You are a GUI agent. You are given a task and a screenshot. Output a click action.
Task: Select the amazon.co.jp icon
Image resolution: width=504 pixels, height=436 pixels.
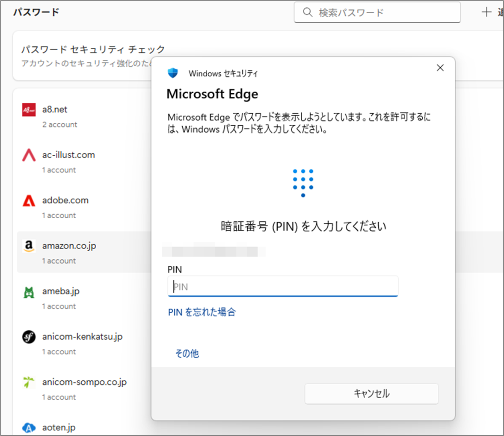[28, 246]
